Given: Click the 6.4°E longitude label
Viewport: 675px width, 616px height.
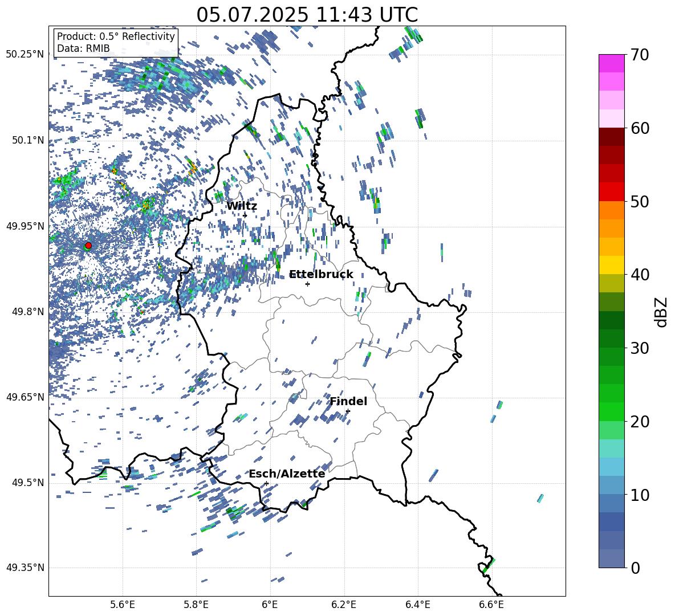Looking at the screenshot, I should [x=417, y=605].
